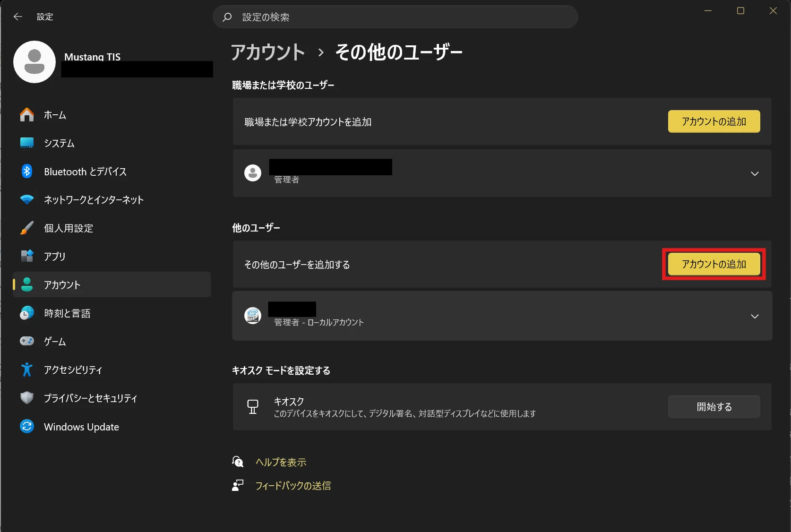Click the プライバシー shield icon
The image size is (791, 532).
point(27,398)
